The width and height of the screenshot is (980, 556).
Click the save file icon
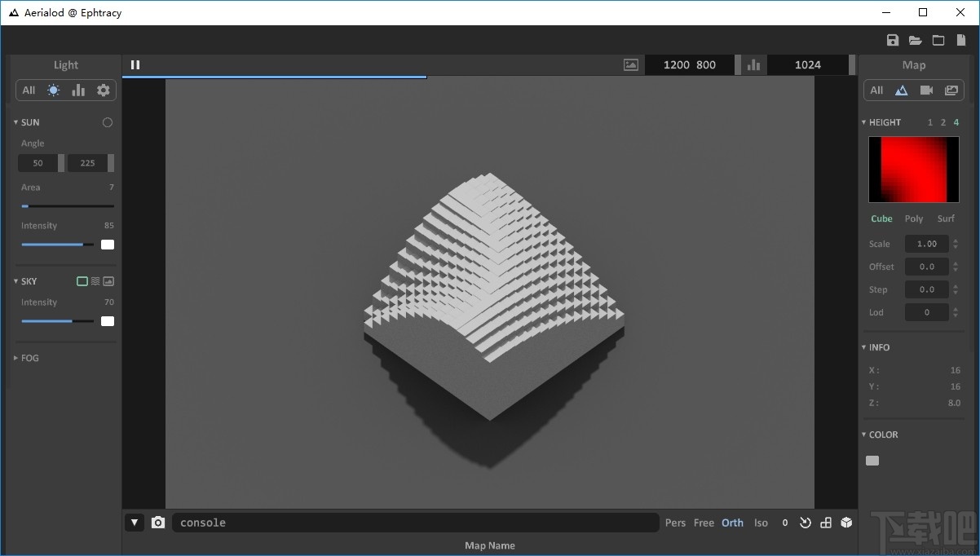tap(892, 41)
